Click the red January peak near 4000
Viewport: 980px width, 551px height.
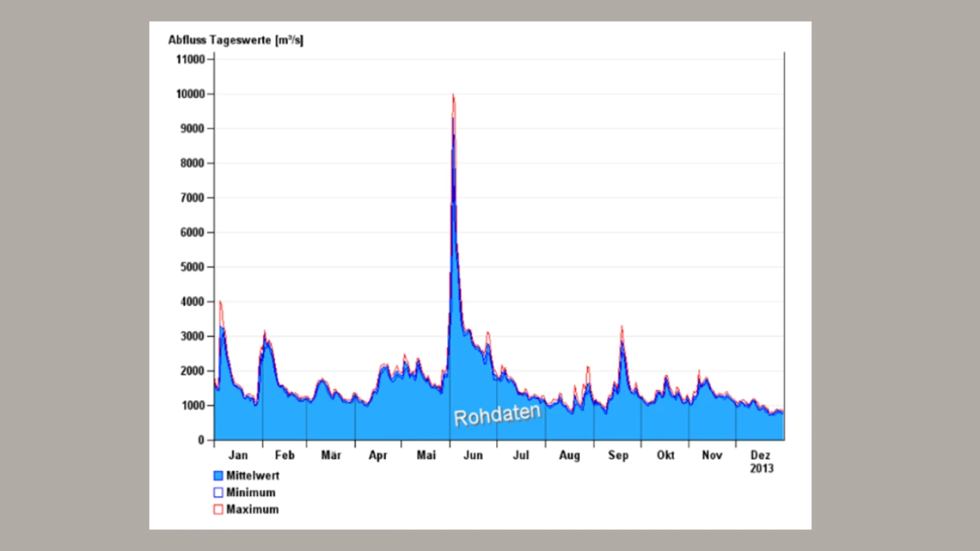220,301
